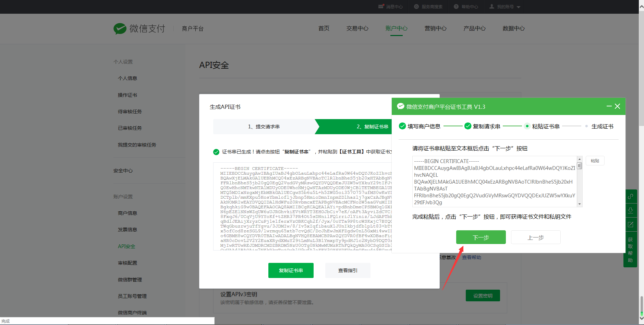Click the 查看指引 button

pos(348,270)
